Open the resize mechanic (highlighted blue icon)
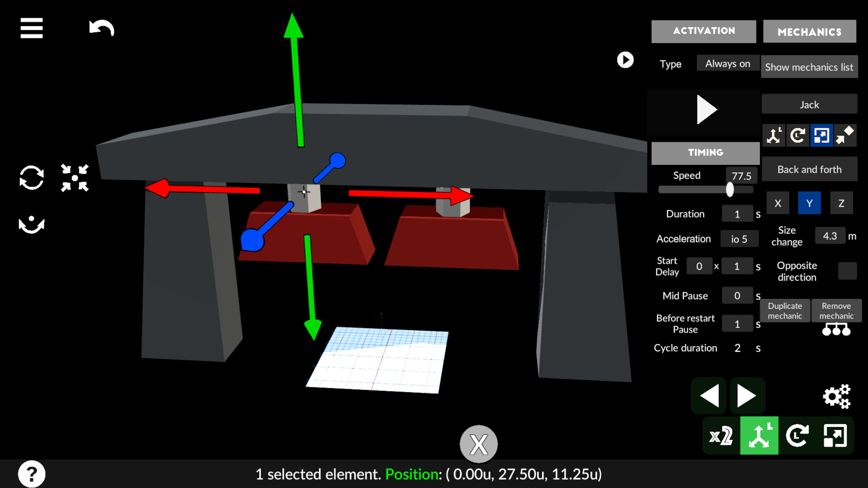The image size is (868, 488). pyautogui.click(x=822, y=136)
